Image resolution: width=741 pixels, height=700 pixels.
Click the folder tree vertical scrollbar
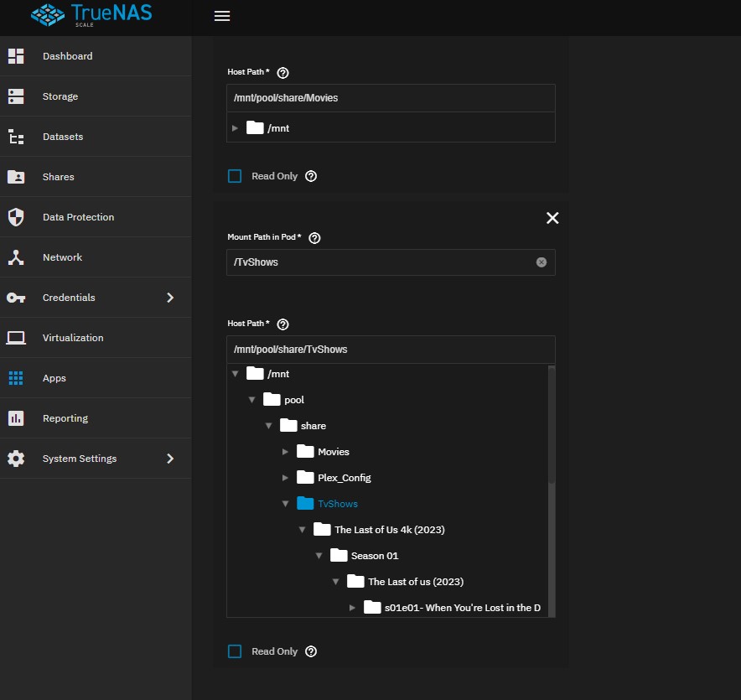(551, 428)
